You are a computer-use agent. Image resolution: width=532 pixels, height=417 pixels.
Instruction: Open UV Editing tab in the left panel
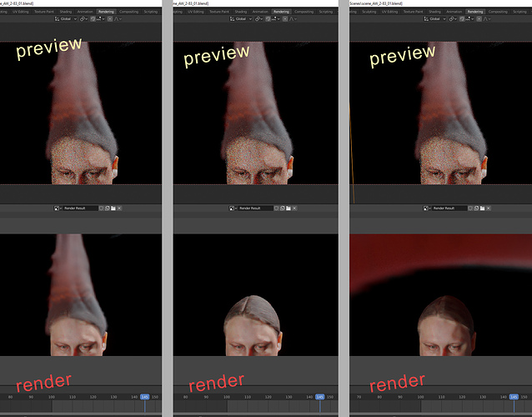pos(21,12)
